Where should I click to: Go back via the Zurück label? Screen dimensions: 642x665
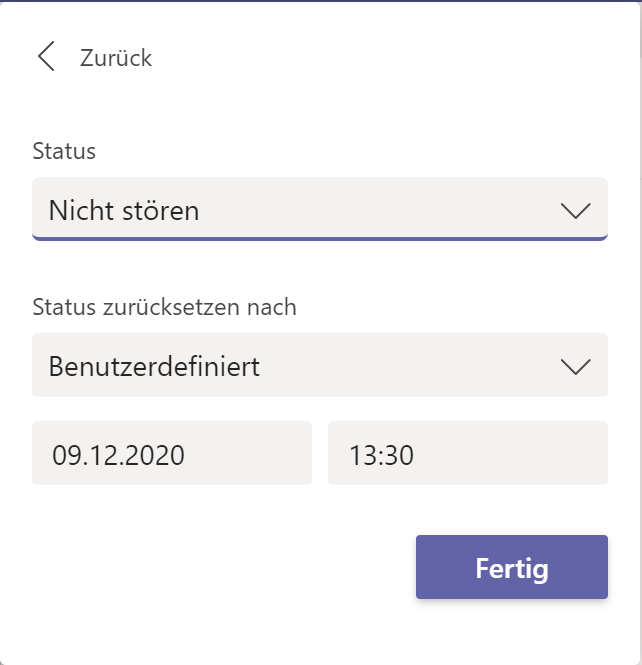coord(116,58)
